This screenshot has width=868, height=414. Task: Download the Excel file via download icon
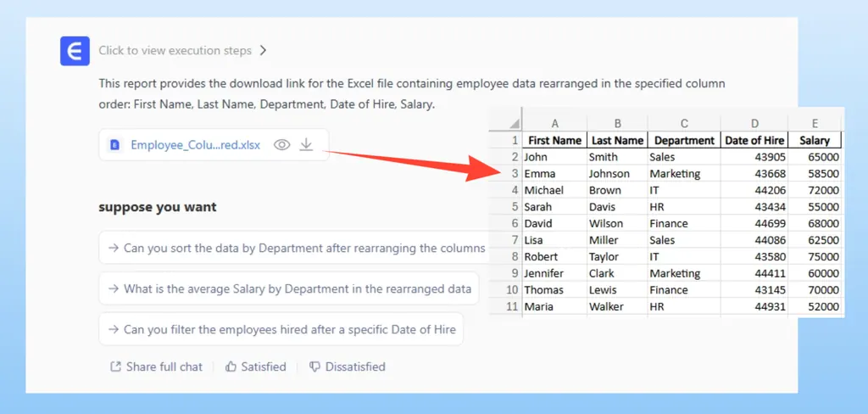(307, 145)
